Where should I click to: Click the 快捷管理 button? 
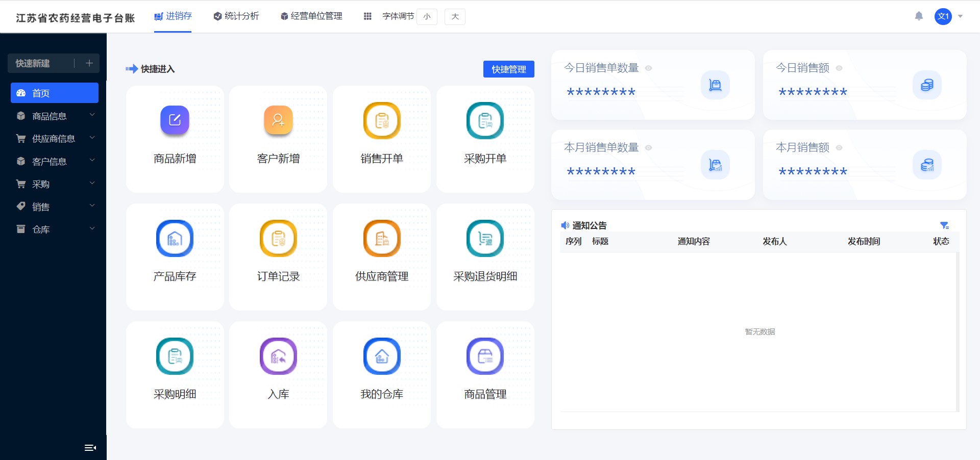508,69
